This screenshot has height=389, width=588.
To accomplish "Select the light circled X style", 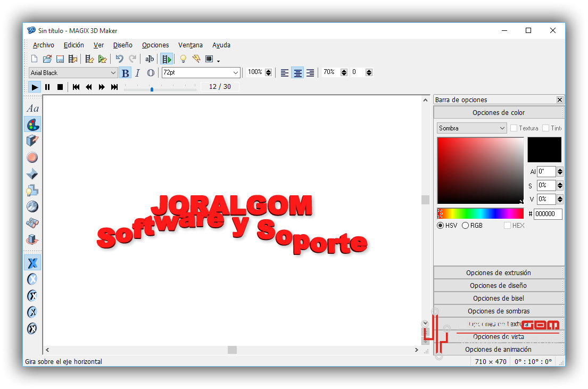I will coord(32,279).
